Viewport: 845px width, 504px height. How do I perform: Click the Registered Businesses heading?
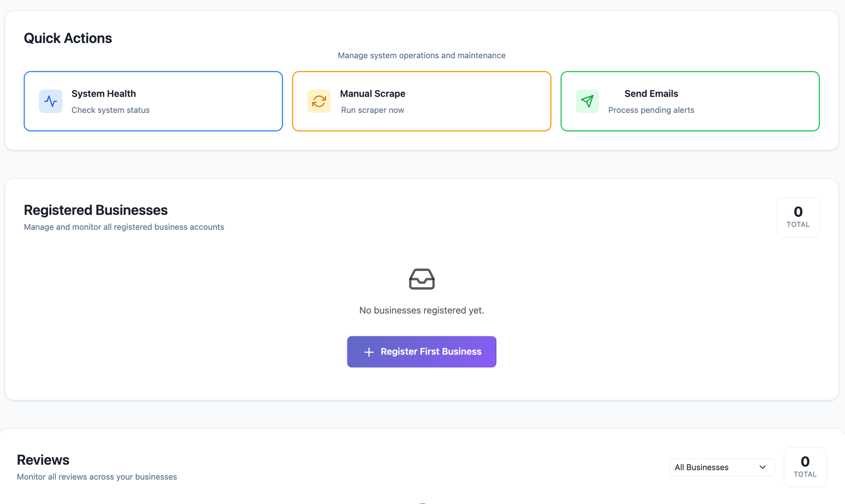click(96, 210)
